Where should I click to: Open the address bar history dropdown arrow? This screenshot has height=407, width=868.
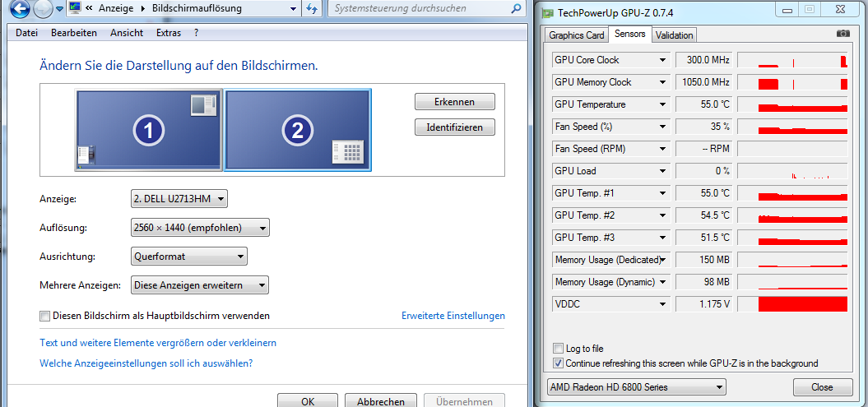[294, 8]
